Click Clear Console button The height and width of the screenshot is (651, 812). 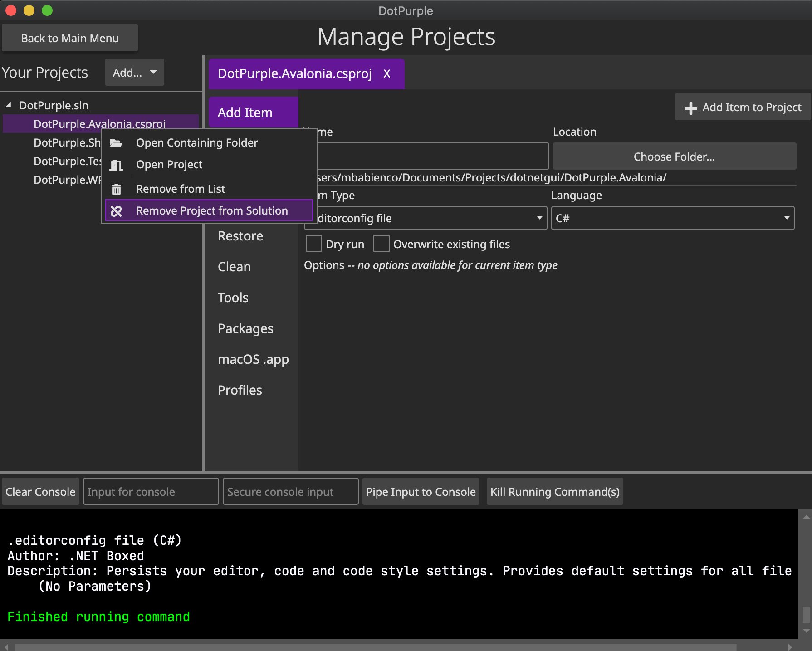point(40,492)
